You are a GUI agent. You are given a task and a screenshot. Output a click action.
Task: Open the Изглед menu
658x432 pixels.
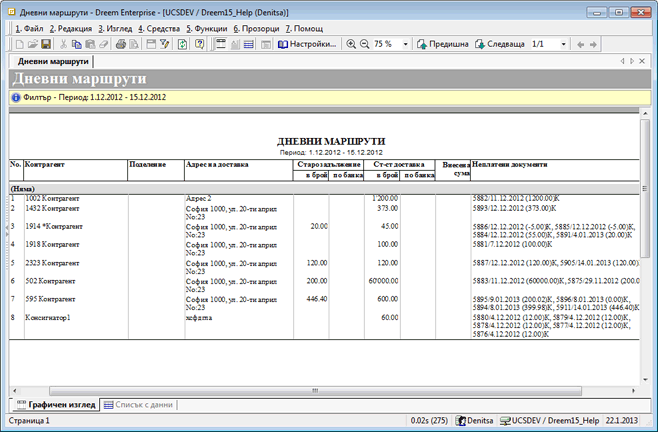115,29
